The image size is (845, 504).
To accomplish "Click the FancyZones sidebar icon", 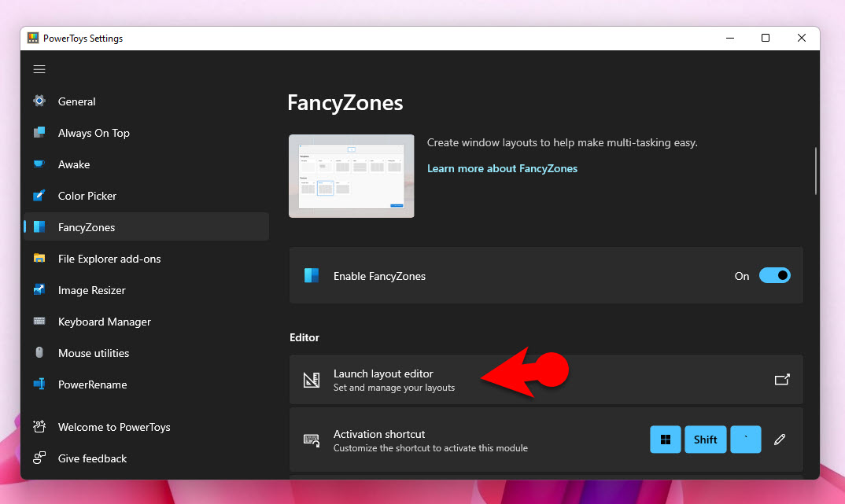I will point(39,226).
